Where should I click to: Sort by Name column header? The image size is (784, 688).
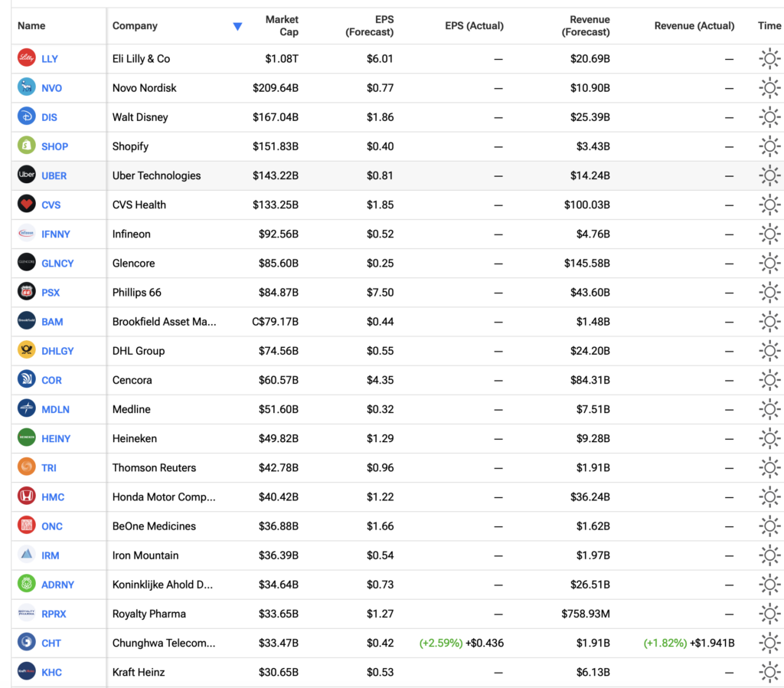point(31,25)
